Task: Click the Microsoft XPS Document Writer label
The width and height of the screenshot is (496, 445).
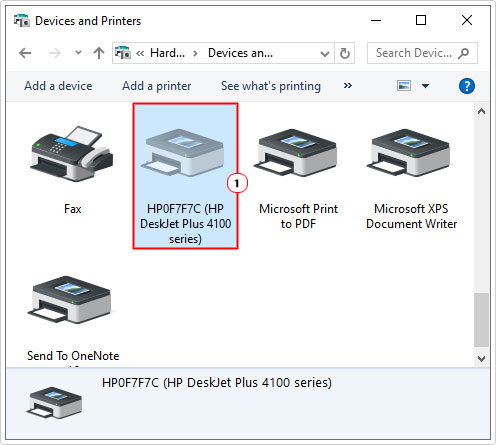Action: click(x=411, y=216)
